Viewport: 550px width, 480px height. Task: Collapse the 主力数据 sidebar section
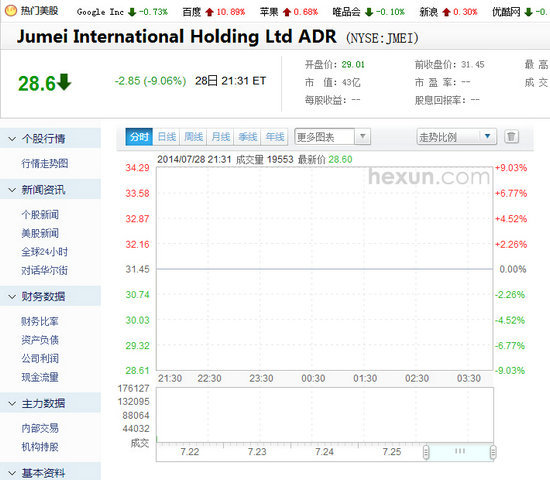tap(12, 404)
